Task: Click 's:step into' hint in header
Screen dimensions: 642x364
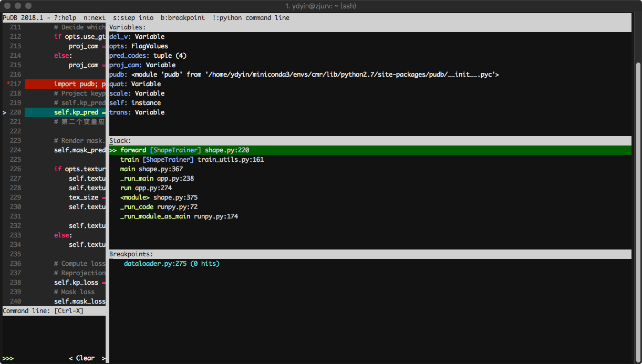Action: [x=133, y=18]
